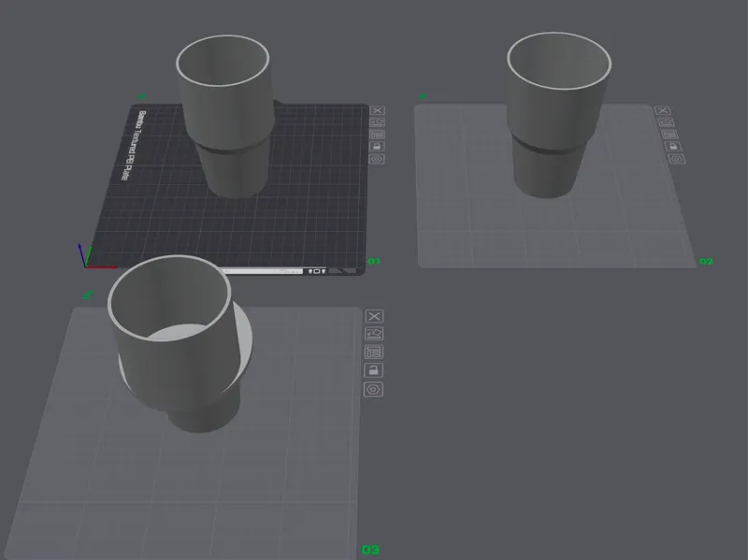Open plate 01 settings hexagon icon
The width and height of the screenshot is (748, 560).
tap(378, 159)
